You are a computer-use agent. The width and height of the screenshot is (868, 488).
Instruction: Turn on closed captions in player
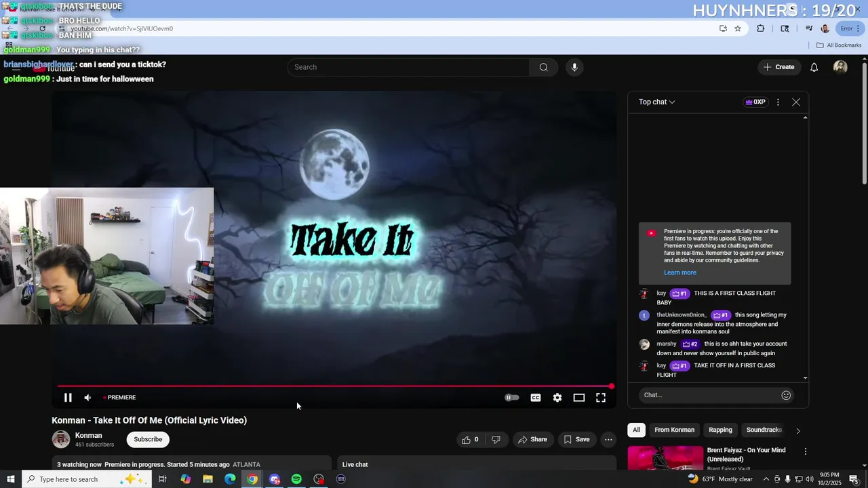[x=536, y=398]
